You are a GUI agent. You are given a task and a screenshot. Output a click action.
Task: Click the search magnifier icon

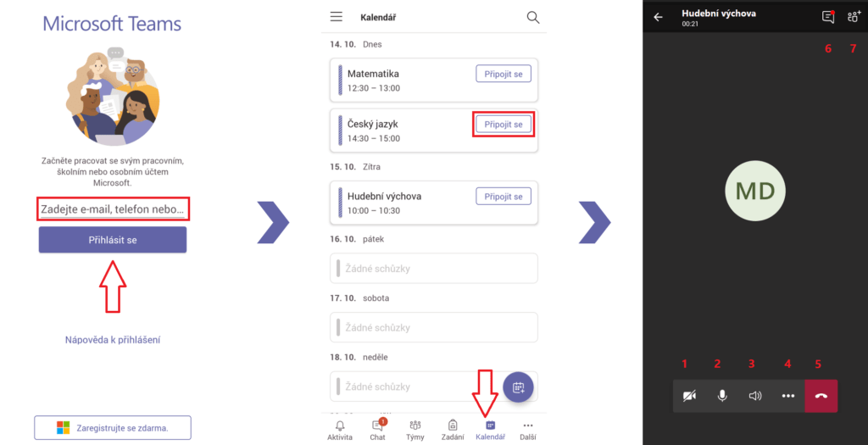coord(532,17)
